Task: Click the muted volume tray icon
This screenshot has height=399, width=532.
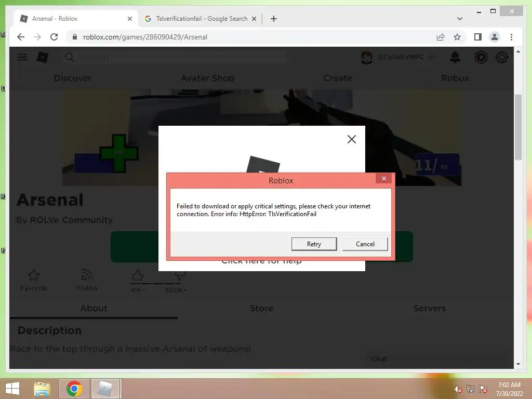Action: pyautogui.click(x=458, y=389)
